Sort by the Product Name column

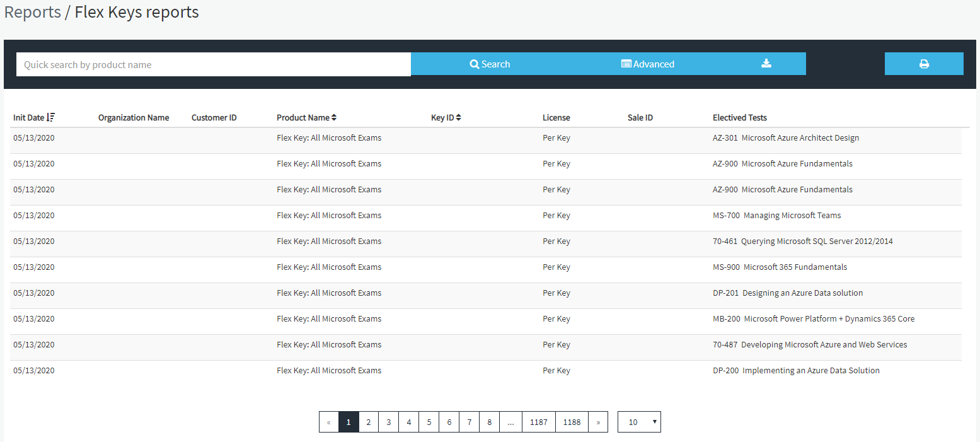coord(306,117)
